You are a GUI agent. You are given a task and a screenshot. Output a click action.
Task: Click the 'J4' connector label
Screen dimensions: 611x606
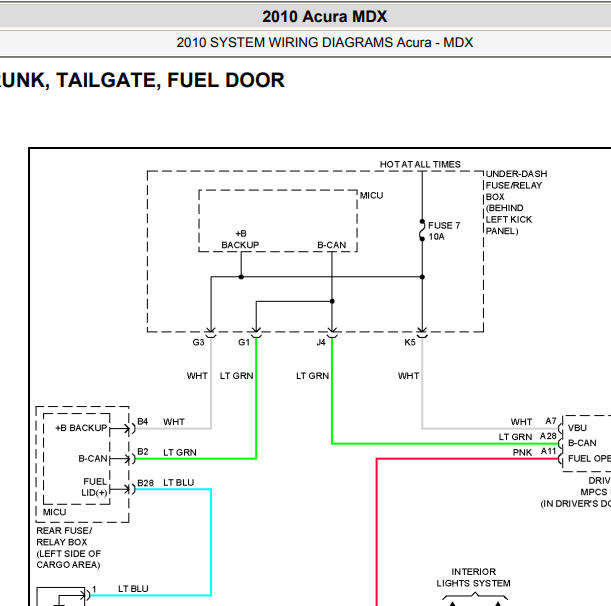321,342
